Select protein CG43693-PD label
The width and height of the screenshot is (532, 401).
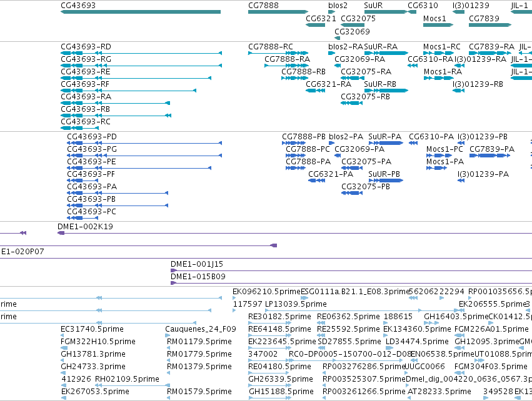(92, 137)
